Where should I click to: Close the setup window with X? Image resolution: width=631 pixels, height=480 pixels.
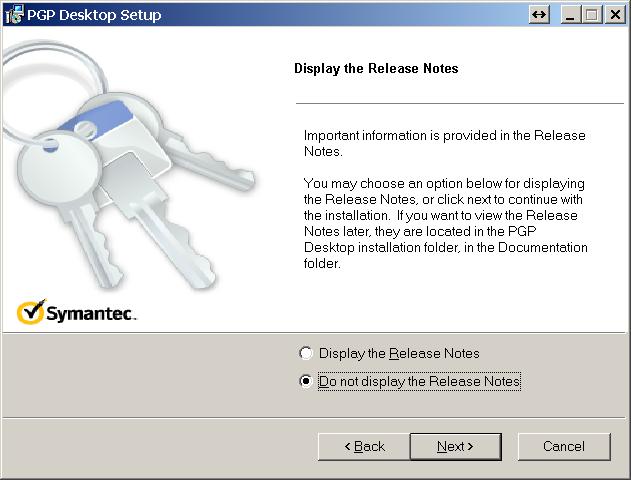[615, 15]
